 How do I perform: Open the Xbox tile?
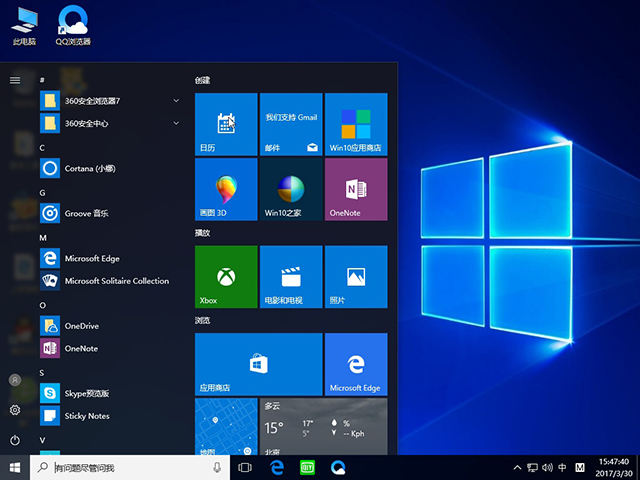click(x=225, y=275)
